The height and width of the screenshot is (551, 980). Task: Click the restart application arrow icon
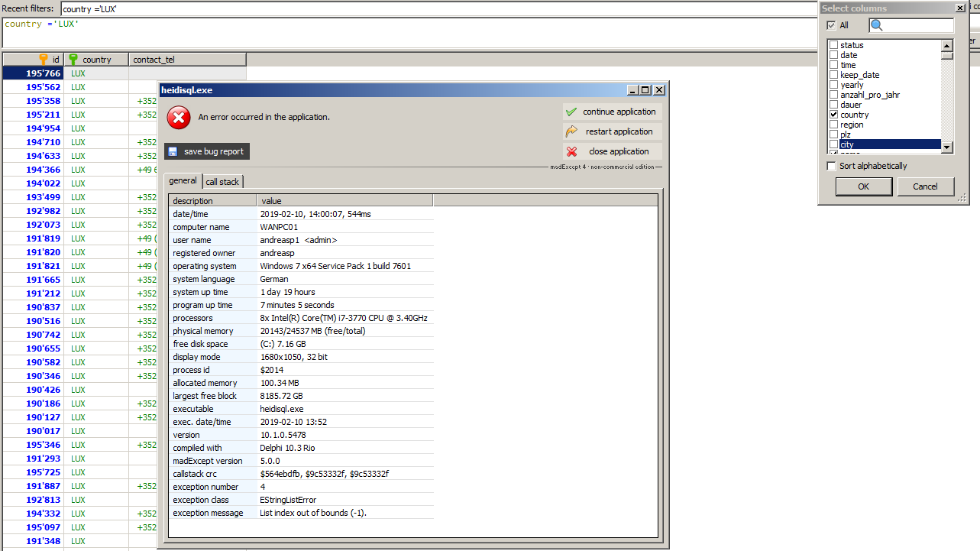[x=571, y=131]
